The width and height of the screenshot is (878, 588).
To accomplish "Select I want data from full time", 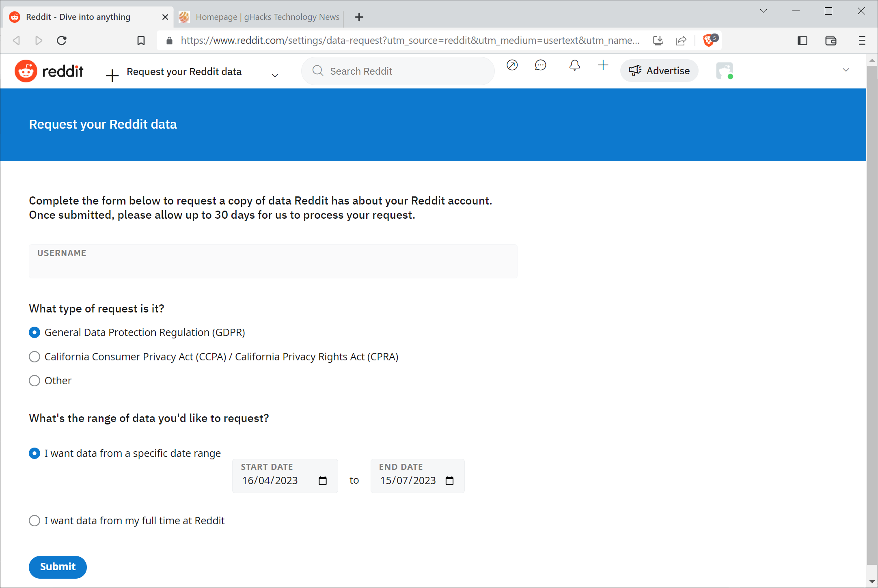I will point(34,521).
